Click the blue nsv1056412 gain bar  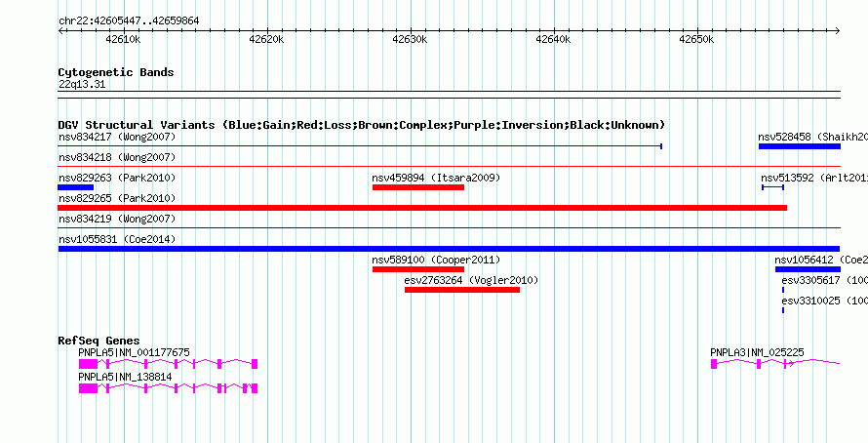click(x=808, y=269)
